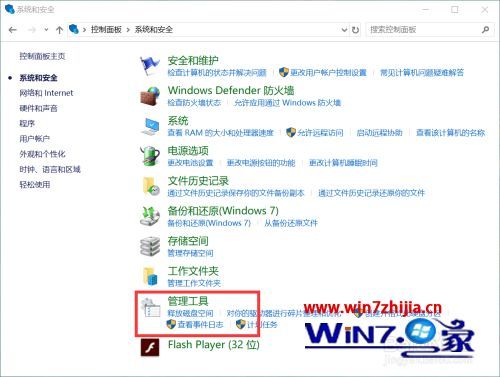Open the Windows Defender Firewall icon

[x=150, y=96]
